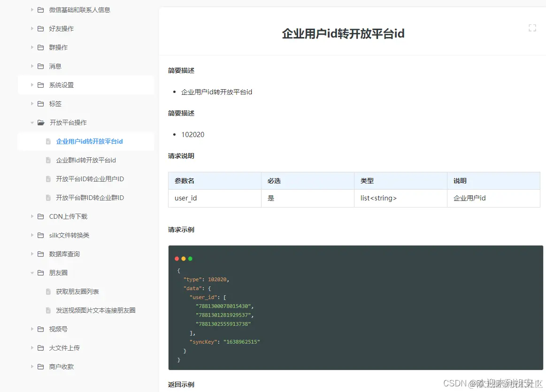The image size is (546, 392).
Task: Click document icon for 企业用户id转开放平台id
Action: click(48, 141)
